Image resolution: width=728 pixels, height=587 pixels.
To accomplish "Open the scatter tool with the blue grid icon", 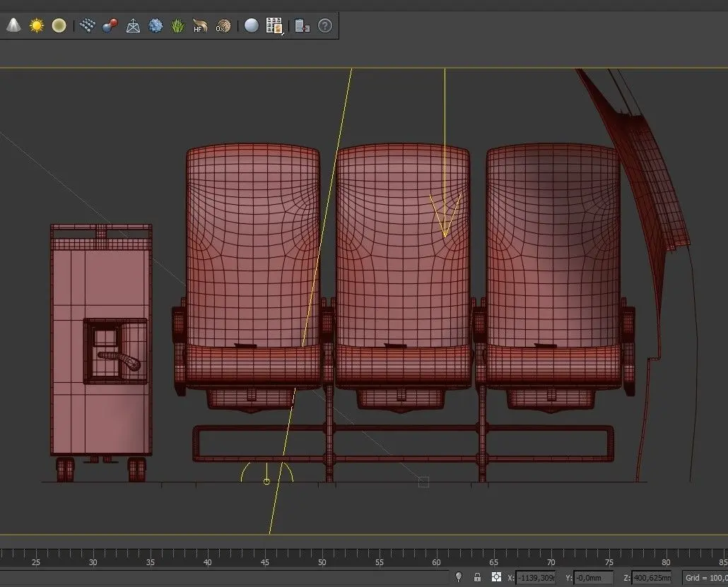I will pos(88,26).
